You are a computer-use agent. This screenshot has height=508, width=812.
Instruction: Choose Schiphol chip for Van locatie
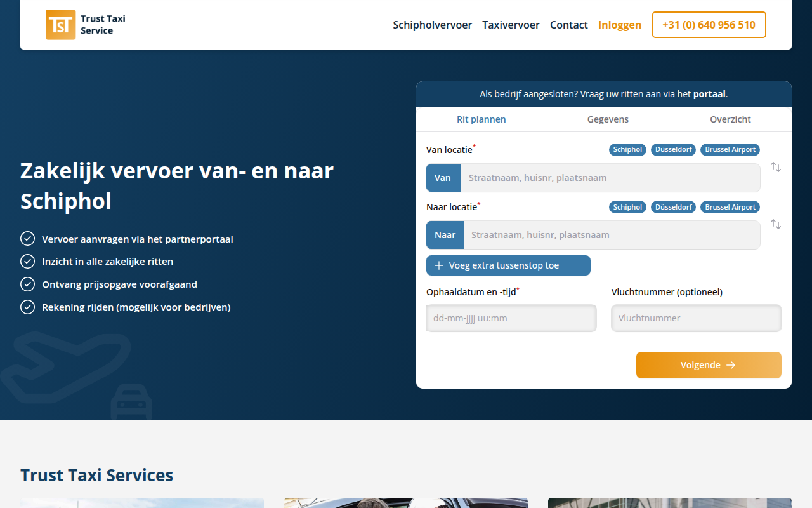627,150
